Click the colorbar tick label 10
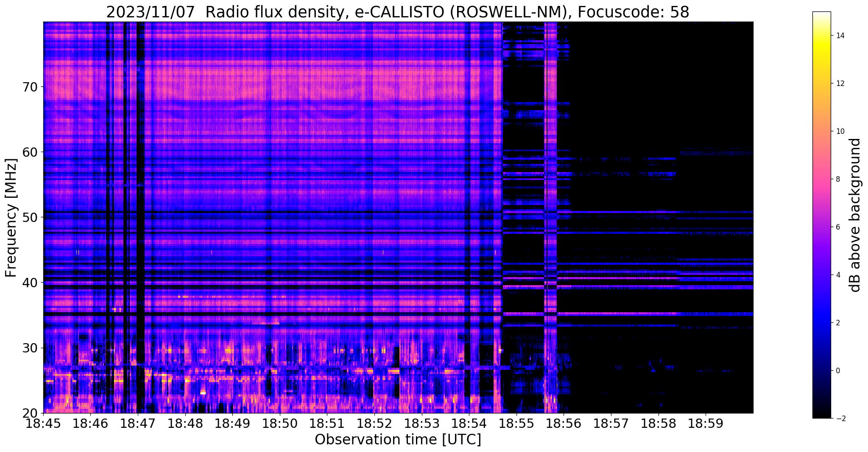Screen dimensions: 868x452 click(840, 131)
